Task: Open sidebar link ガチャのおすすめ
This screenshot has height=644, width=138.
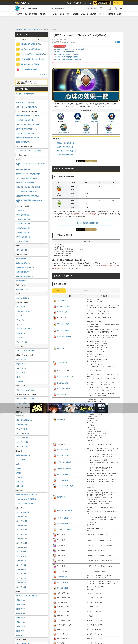Action: point(22,250)
